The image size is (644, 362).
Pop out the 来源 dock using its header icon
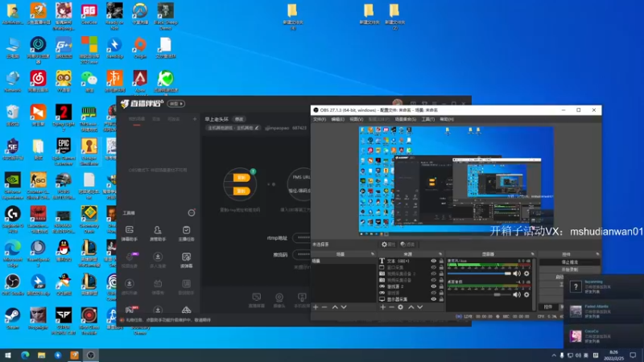440,254
